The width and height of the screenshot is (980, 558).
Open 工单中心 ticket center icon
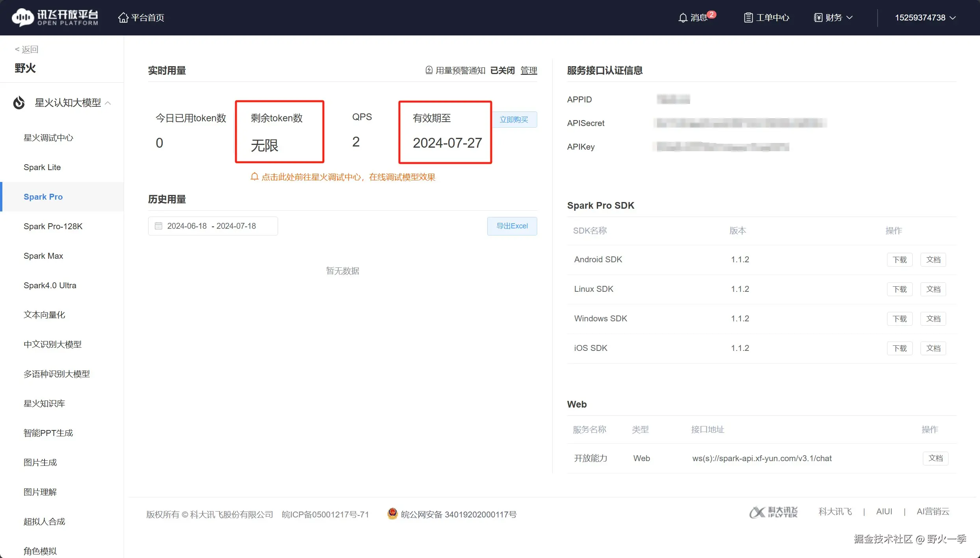pos(748,18)
